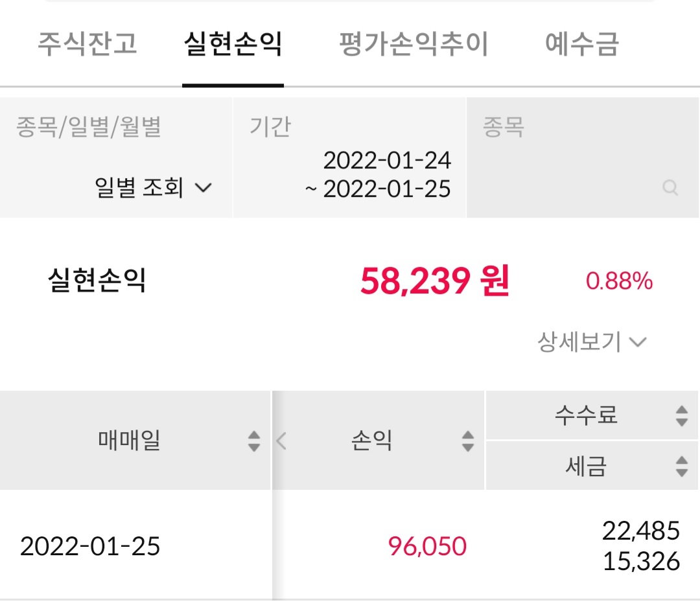Image resolution: width=700 pixels, height=609 pixels.
Task: Click the 손익 sort arrows icon
Action: pos(467,441)
